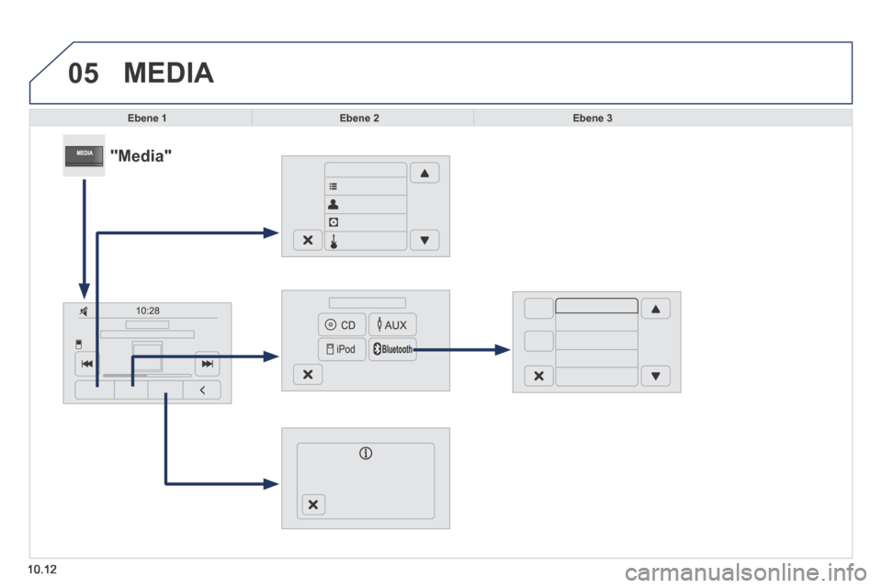The width and height of the screenshot is (882, 588).
Task: Move down in the Bluetooth device list
Action: 656,376
